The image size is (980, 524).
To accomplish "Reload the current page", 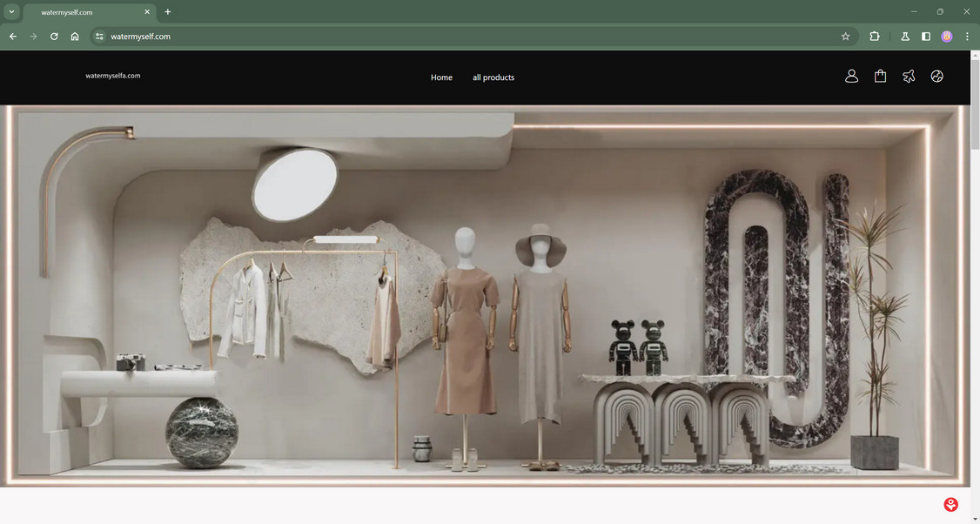I will 54,37.
